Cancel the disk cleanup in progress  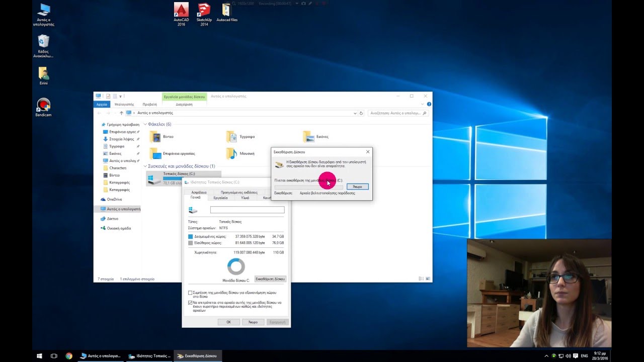tap(357, 187)
